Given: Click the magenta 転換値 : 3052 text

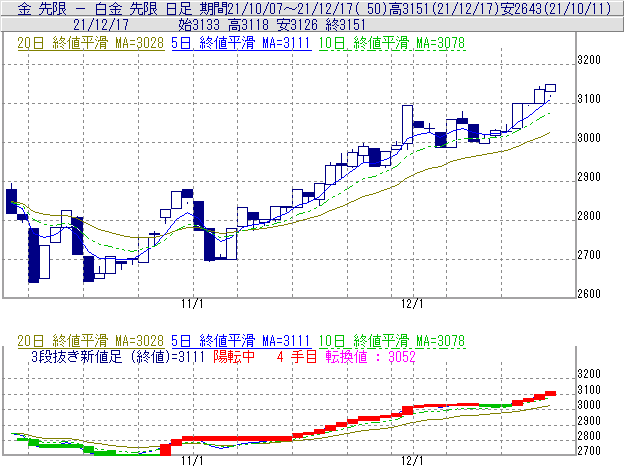Looking at the screenshot, I should click(370, 356).
